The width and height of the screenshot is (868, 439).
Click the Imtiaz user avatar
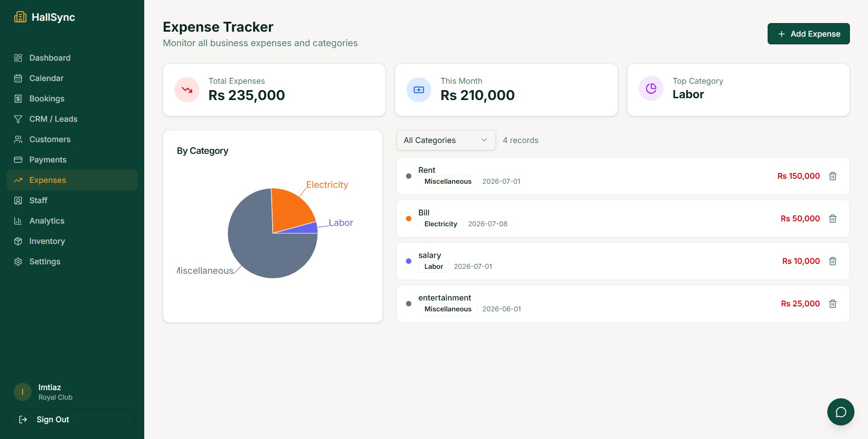pos(23,392)
